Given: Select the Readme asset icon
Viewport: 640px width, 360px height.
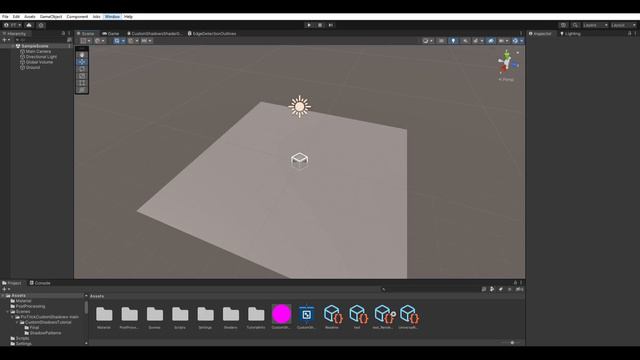Looking at the screenshot, I should (x=333, y=314).
